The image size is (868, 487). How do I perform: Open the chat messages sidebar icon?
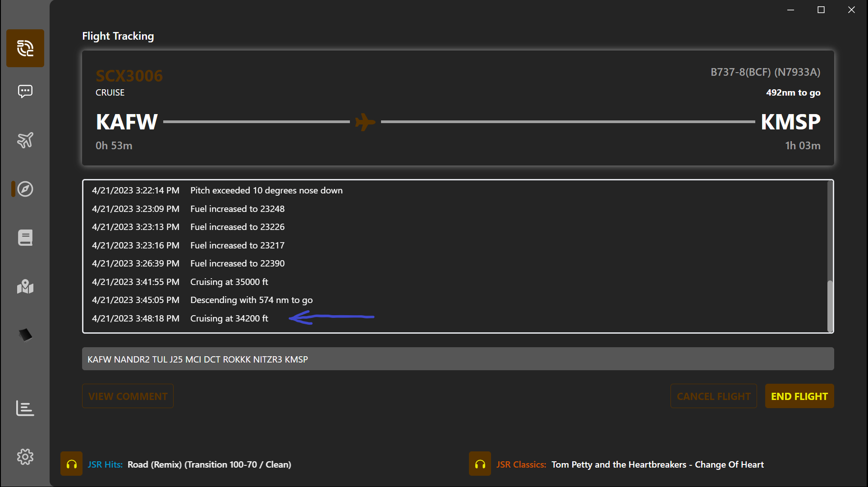(x=25, y=92)
